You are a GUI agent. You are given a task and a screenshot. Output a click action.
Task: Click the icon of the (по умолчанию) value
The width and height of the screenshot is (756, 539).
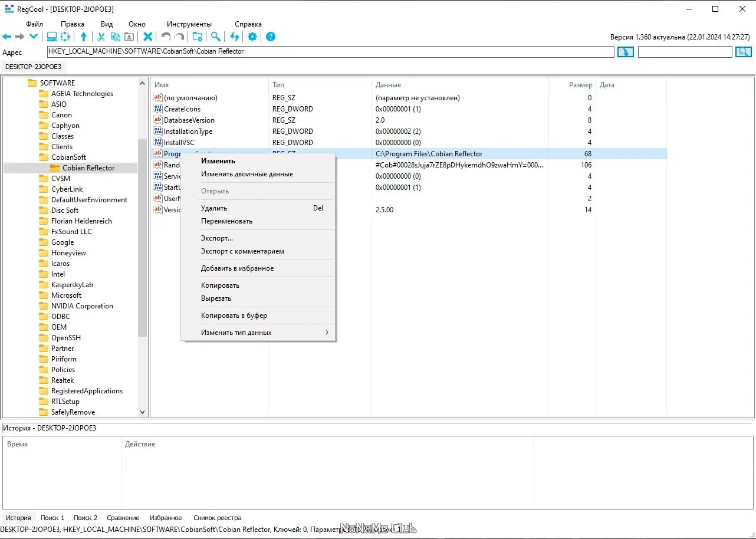point(157,98)
